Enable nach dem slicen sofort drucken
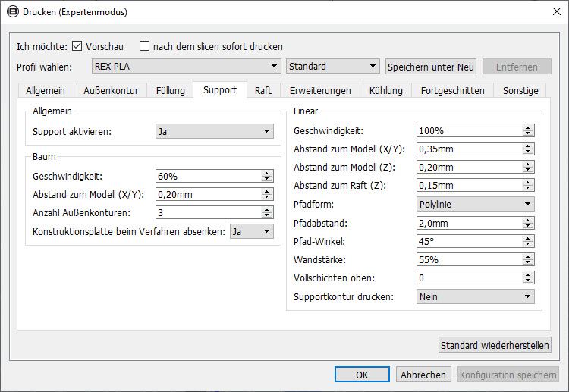 click(x=144, y=46)
